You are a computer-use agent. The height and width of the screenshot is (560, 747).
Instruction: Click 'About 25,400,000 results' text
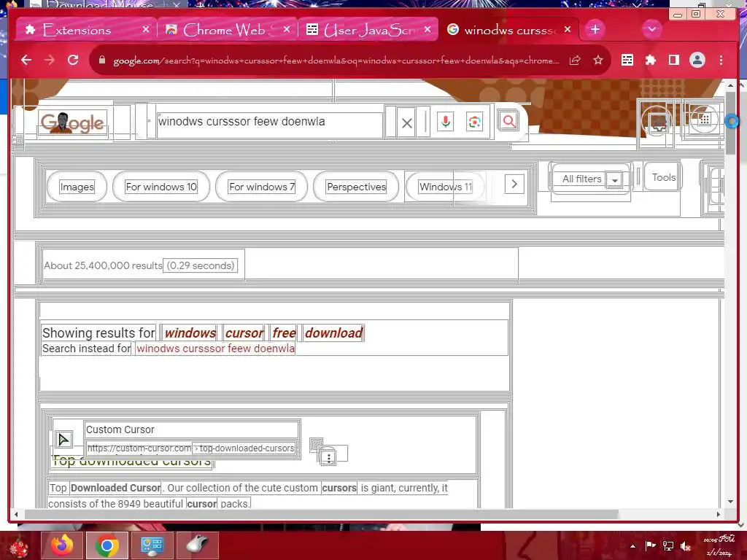point(103,265)
